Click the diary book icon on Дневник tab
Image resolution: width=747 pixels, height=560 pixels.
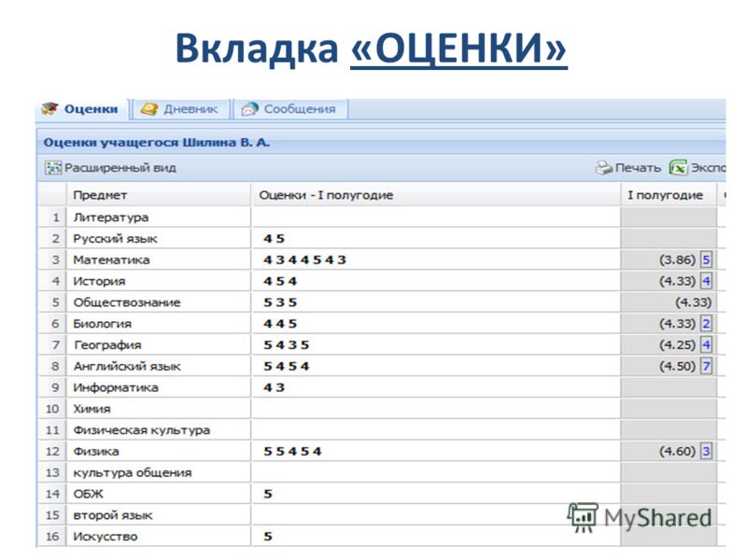pos(149,109)
